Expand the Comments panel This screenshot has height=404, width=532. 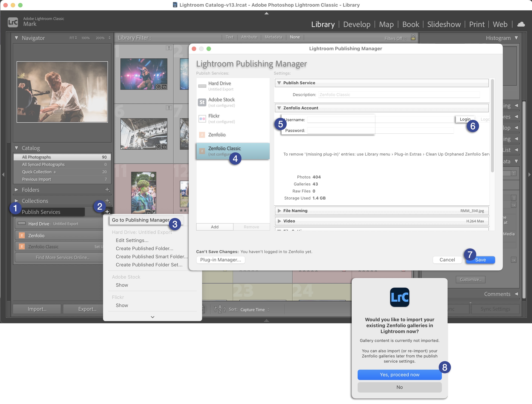(516, 294)
